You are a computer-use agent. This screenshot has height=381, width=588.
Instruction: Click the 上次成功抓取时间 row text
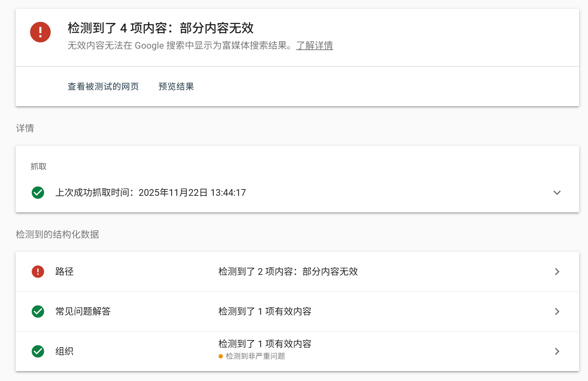(150, 193)
